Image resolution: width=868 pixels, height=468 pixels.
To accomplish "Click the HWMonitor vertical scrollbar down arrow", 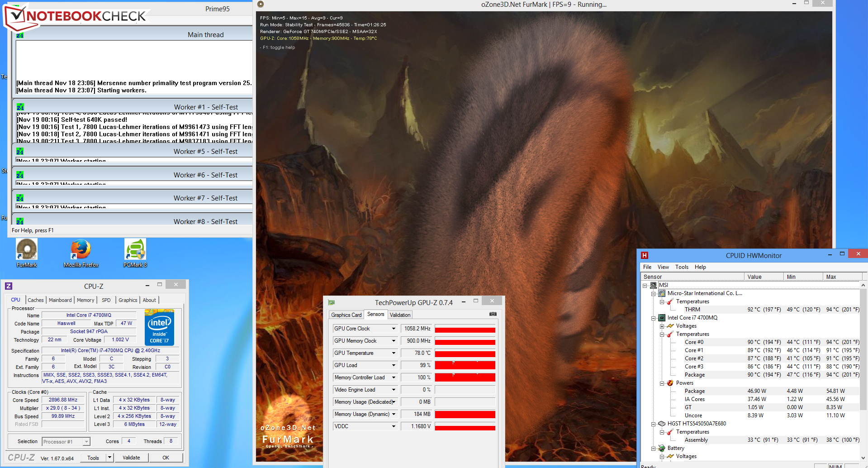I will tap(863, 458).
